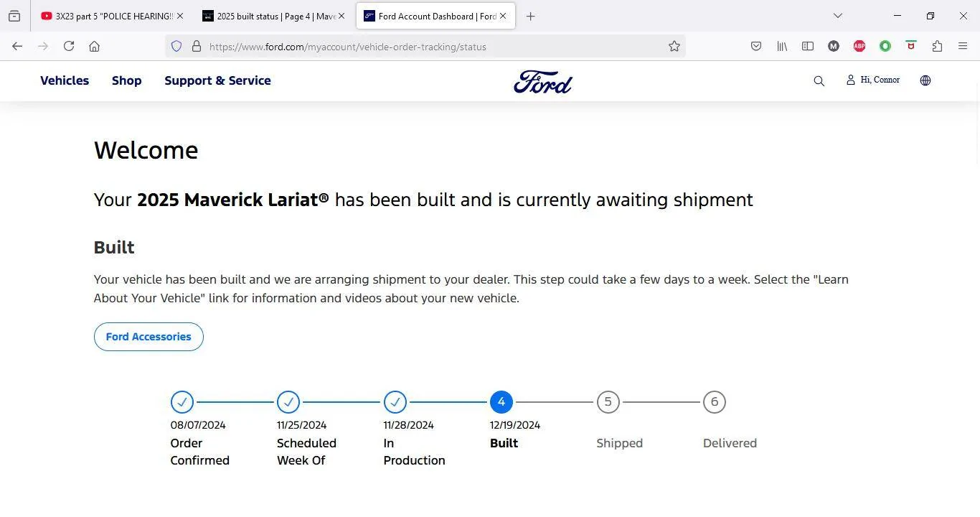The width and height of the screenshot is (980, 517).
Task: Open a new browser tab
Action: (531, 16)
